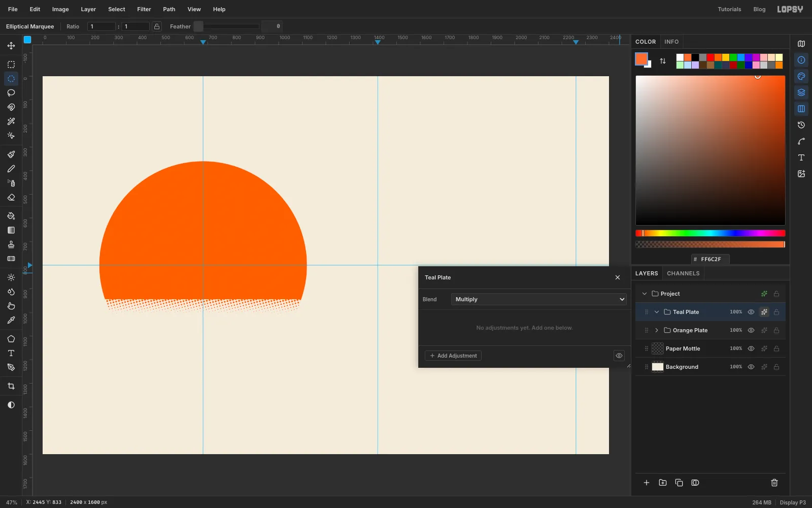This screenshot has height=508, width=812.
Task: Toggle Paper Mottle layer visibility
Action: 751,348
